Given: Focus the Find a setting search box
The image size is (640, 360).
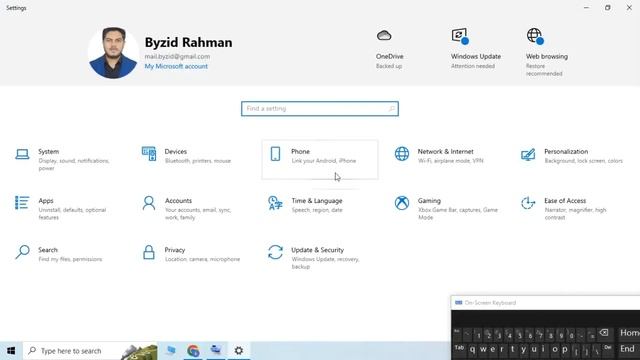Looking at the screenshot, I should click(x=320, y=109).
